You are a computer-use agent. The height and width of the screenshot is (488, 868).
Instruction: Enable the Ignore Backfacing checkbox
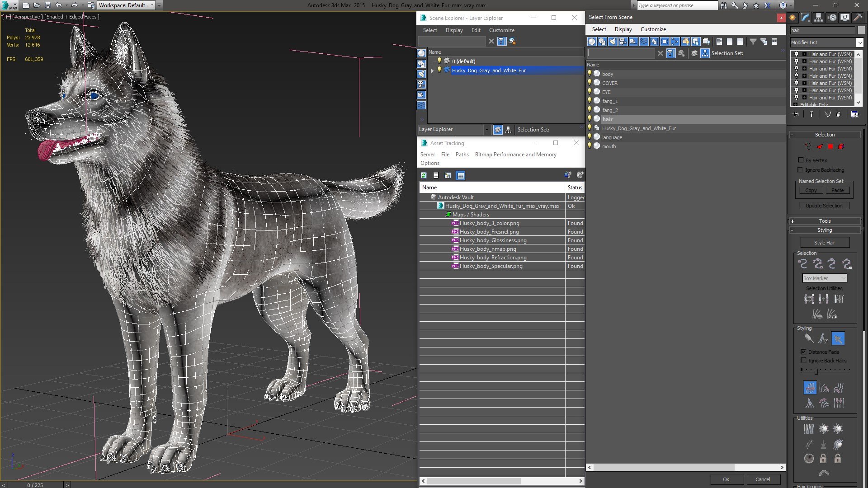tap(801, 169)
